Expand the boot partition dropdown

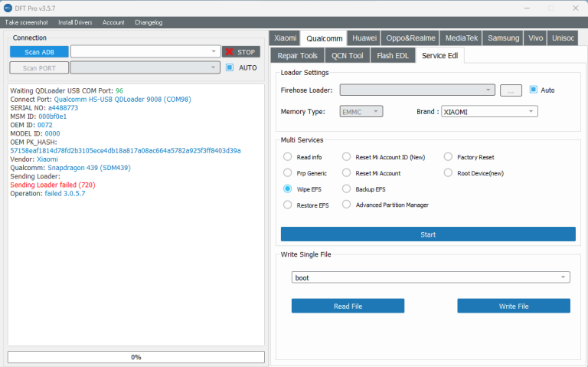(431, 277)
